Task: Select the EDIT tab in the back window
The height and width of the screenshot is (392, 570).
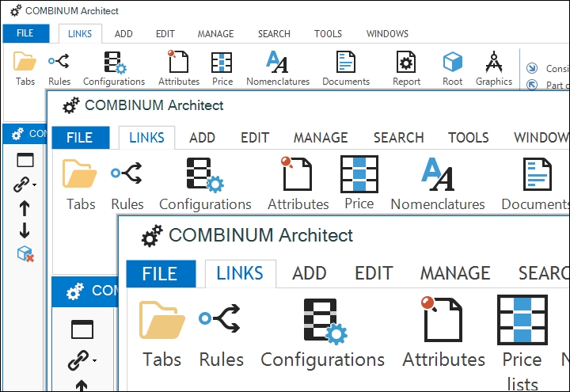Action: (x=165, y=34)
